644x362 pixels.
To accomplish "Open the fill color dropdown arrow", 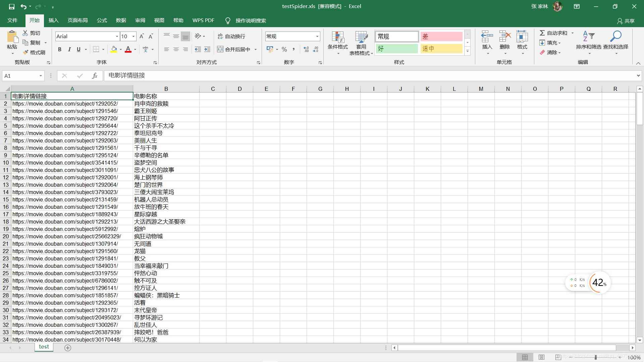I will point(120,49).
